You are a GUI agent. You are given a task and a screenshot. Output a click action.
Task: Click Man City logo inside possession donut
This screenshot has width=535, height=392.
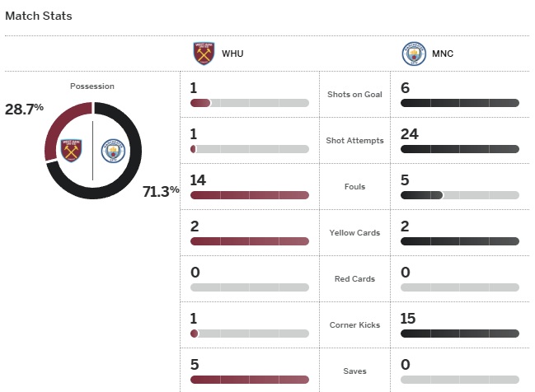[111, 151]
